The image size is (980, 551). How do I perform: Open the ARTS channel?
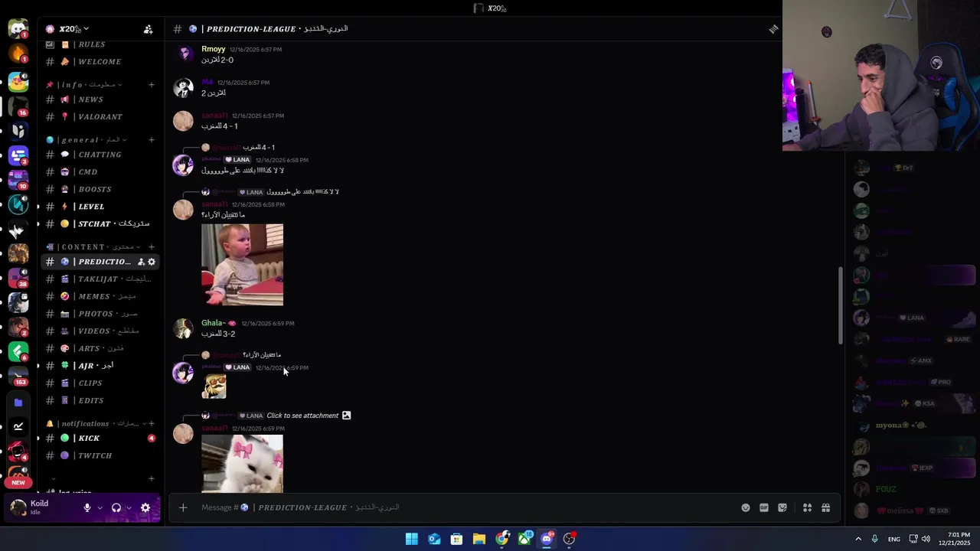[100, 348]
